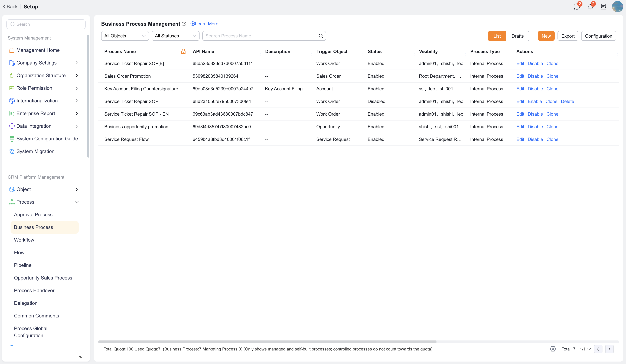This screenshot has width=626, height=364.
Task: Open column settings gear icon in the footer
Action: click(x=553, y=349)
